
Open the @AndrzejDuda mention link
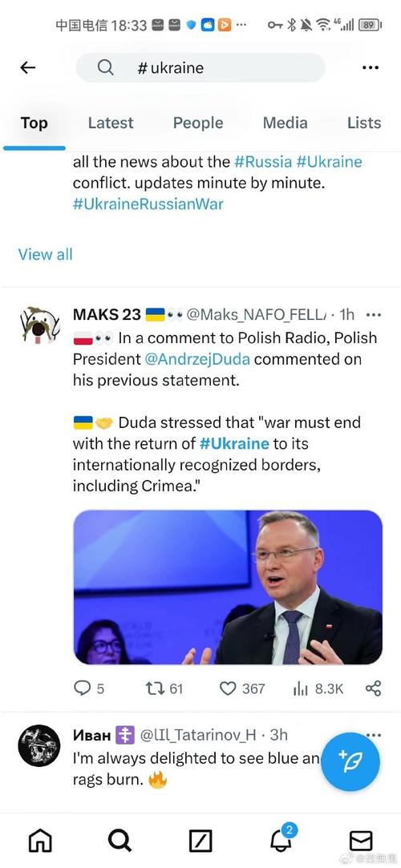point(197,359)
